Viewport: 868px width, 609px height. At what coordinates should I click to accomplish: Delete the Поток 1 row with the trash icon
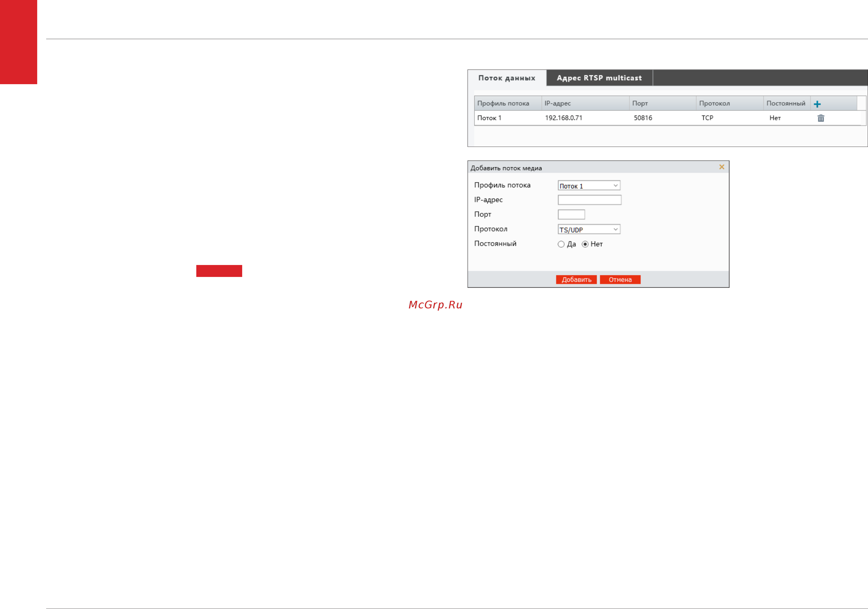coord(821,118)
